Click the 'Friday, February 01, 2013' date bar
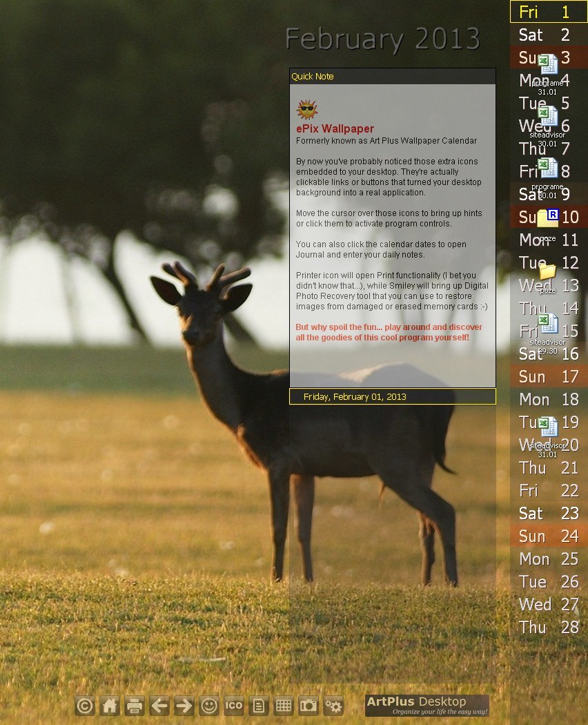The width and height of the screenshot is (588, 725). (x=393, y=396)
